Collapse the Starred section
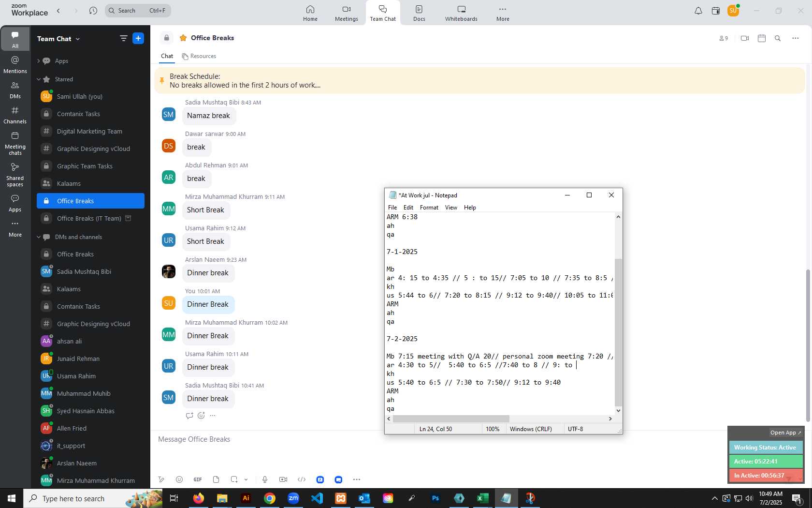This screenshot has height=508, width=812. (39, 79)
